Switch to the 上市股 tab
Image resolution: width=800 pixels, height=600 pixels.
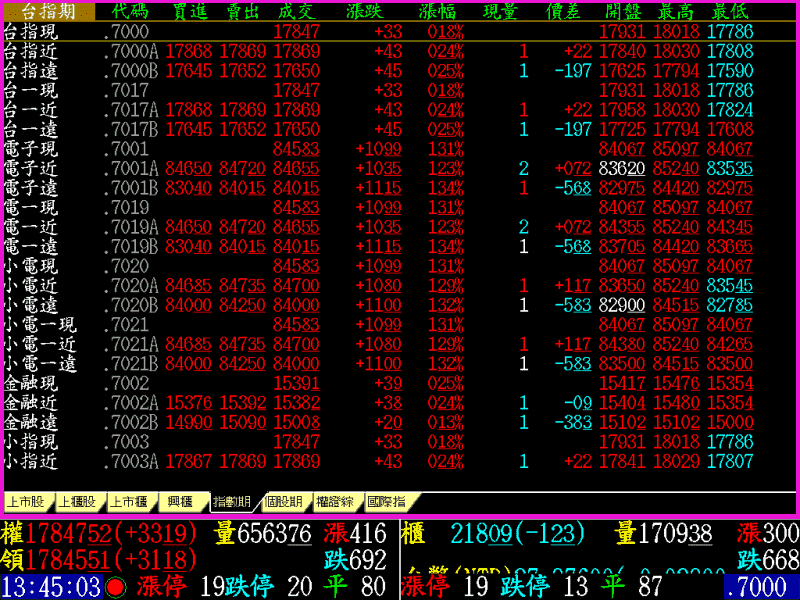point(25,502)
